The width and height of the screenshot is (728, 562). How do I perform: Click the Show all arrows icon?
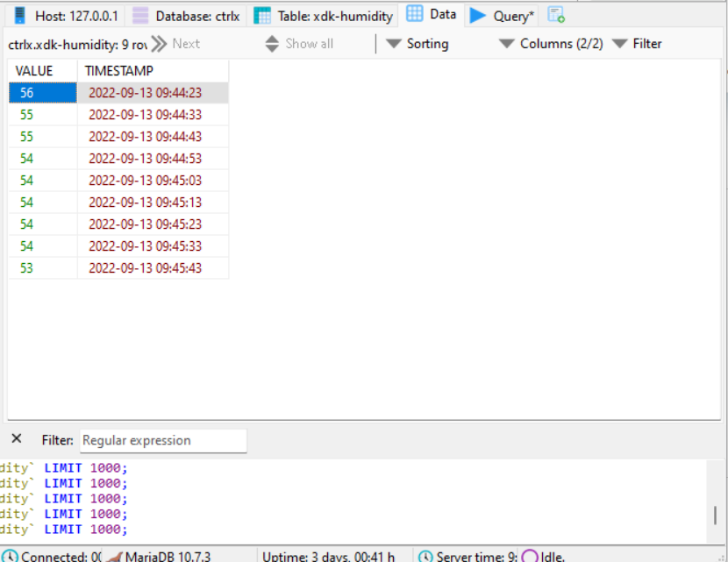[x=272, y=44]
